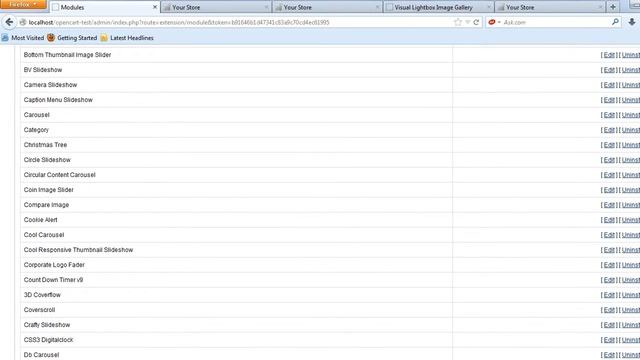Edit the BV Slideshow module
The width and height of the screenshot is (640, 360).
[x=609, y=70]
